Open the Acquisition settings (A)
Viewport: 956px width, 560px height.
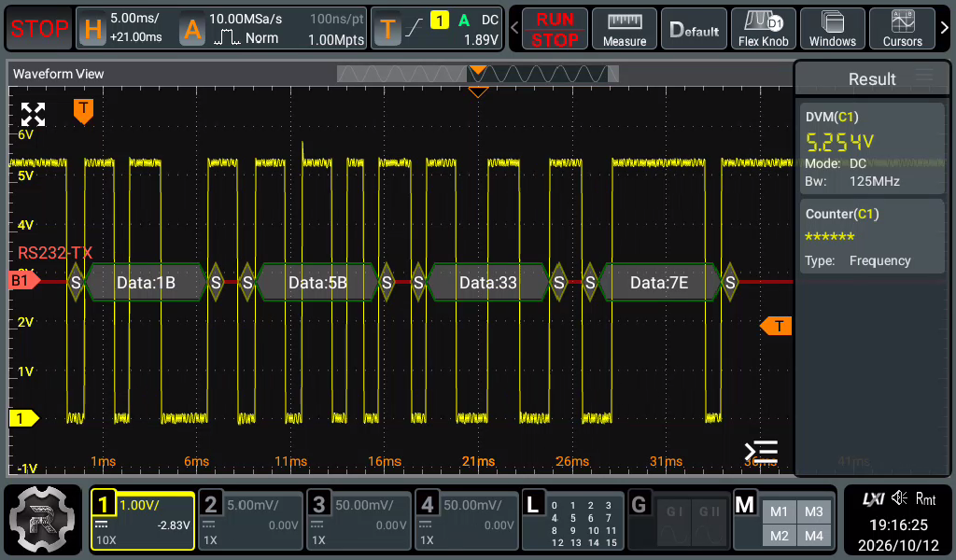[x=192, y=29]
